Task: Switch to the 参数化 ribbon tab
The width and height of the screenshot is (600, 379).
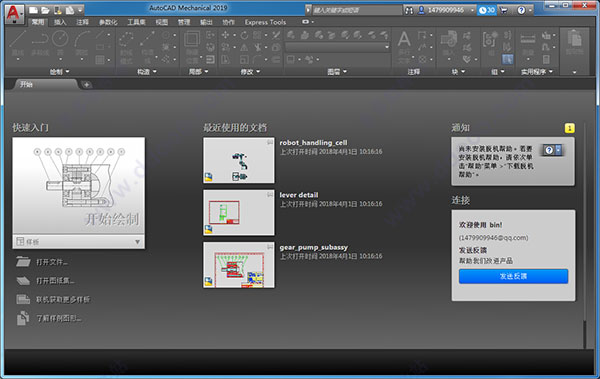Action: 108,22
